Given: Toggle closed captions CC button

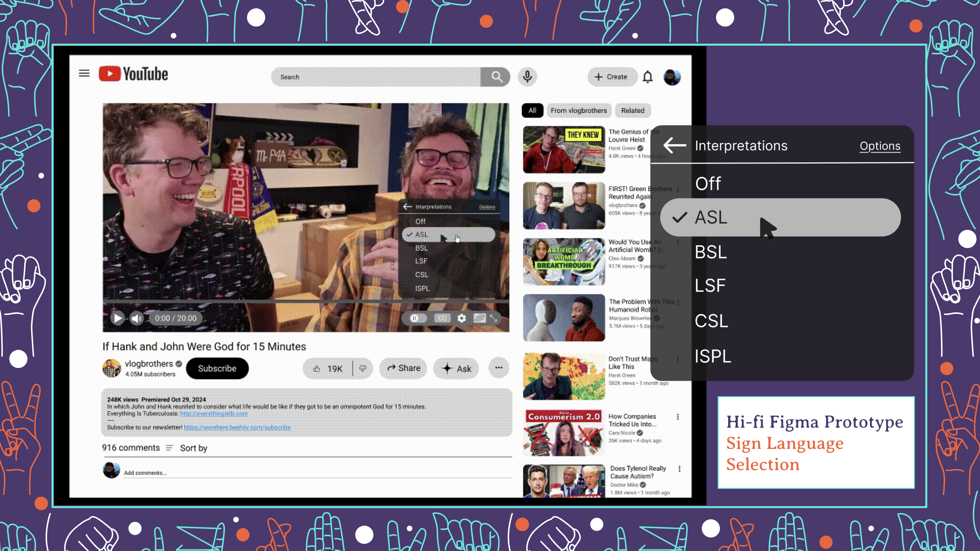Looking at the screenshot, I should click(x=442, y=318).
